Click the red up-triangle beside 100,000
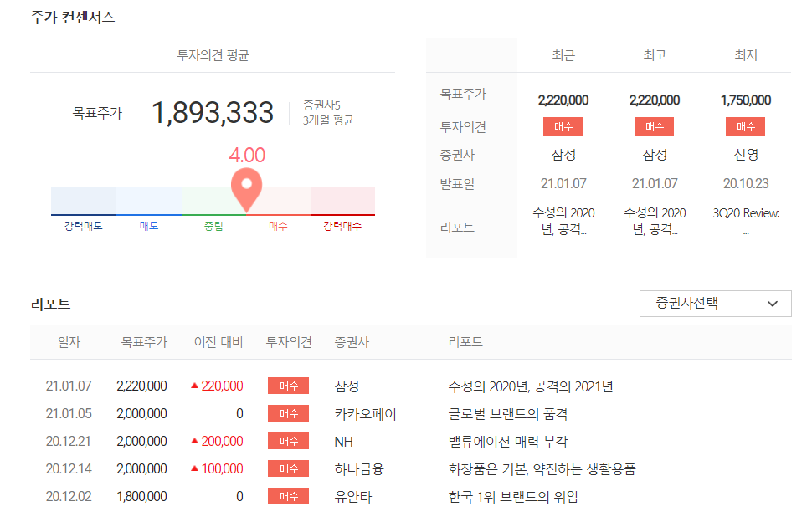 [x=195, y=468]
